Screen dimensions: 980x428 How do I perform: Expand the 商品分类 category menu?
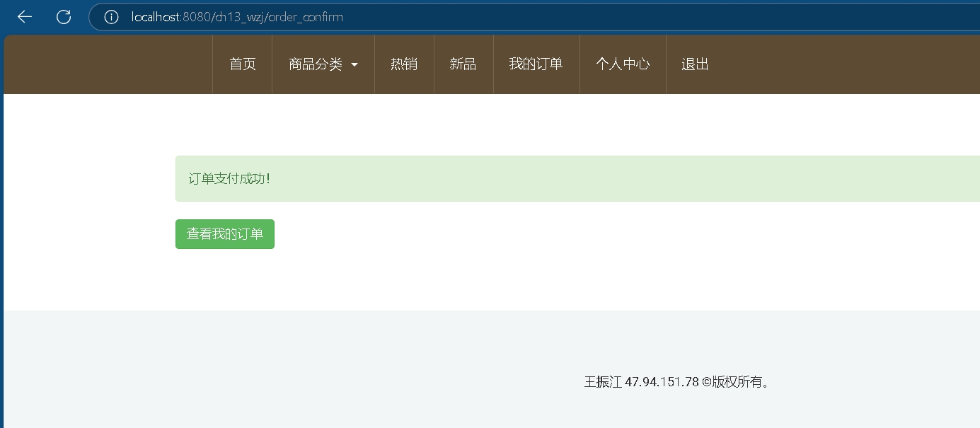click(316, 64)
